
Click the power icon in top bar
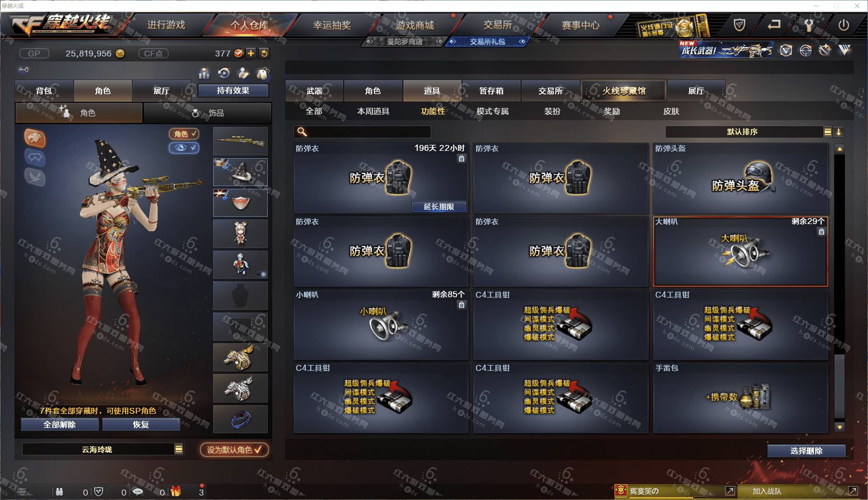[844, 25]
